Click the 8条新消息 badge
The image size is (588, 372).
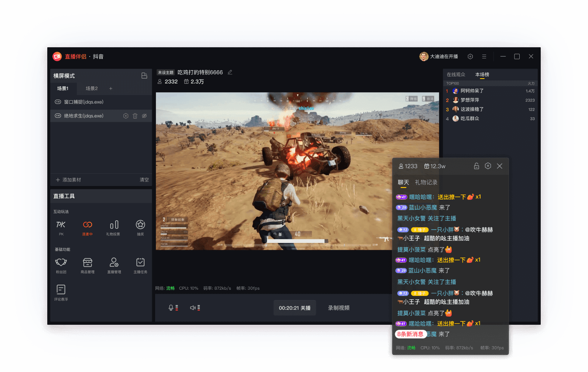pos(410,334)
